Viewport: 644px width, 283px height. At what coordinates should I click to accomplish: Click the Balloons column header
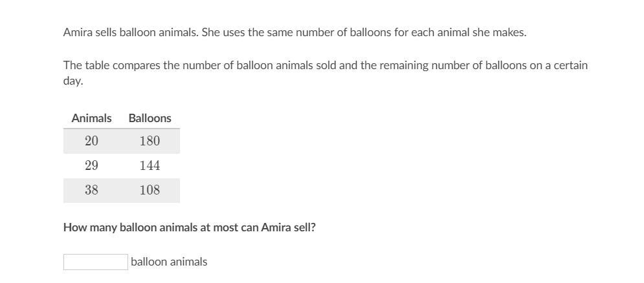click(x=150, y=118)
